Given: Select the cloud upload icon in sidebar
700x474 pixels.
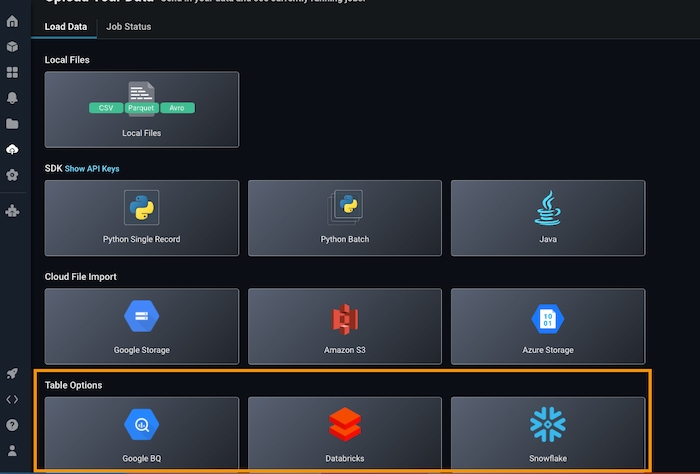Looking at the screenshot, I should click(12, 149).
